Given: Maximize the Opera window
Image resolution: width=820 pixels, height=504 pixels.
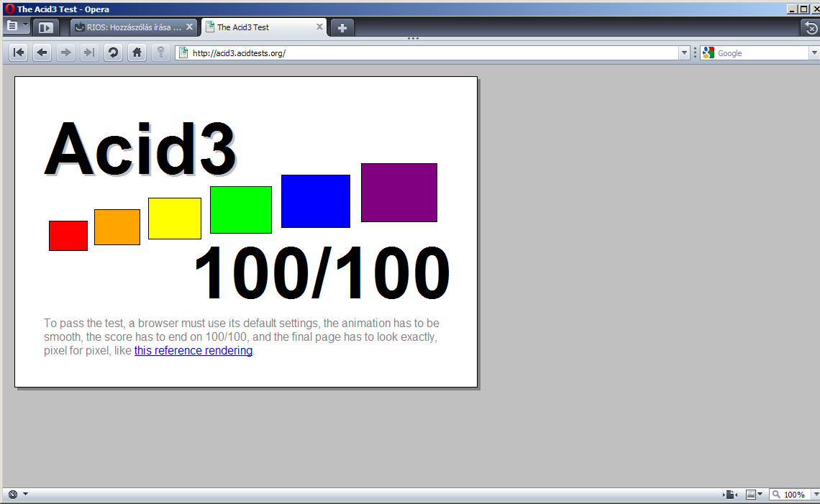Looking at the screenshot, I should click(804, 9).
